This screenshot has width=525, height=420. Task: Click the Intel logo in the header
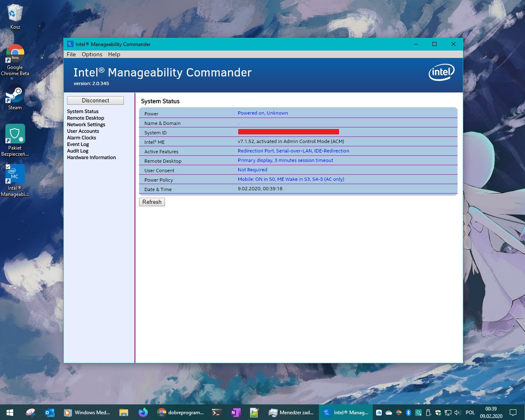click(x=441, y=72)
